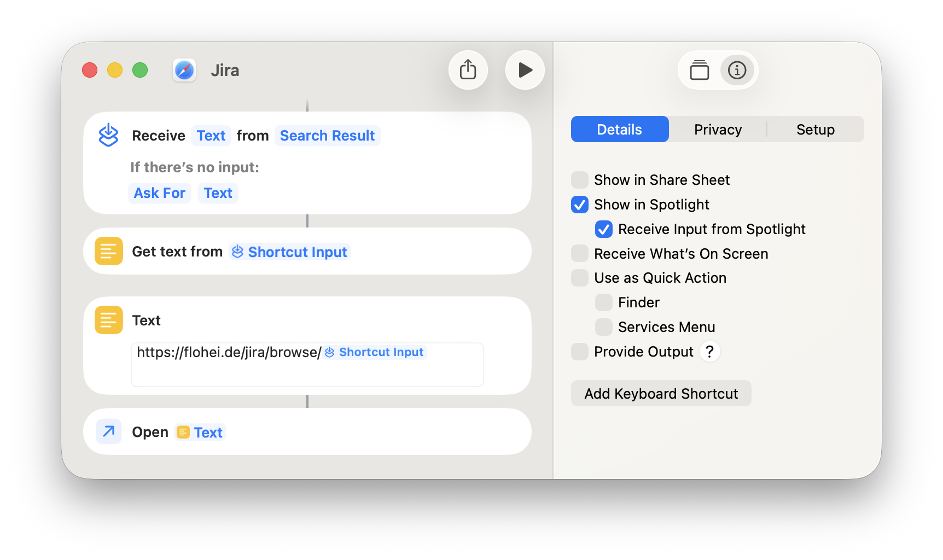Click the Open action's arrow icon
Screen dimensions: 943x560
108,431
